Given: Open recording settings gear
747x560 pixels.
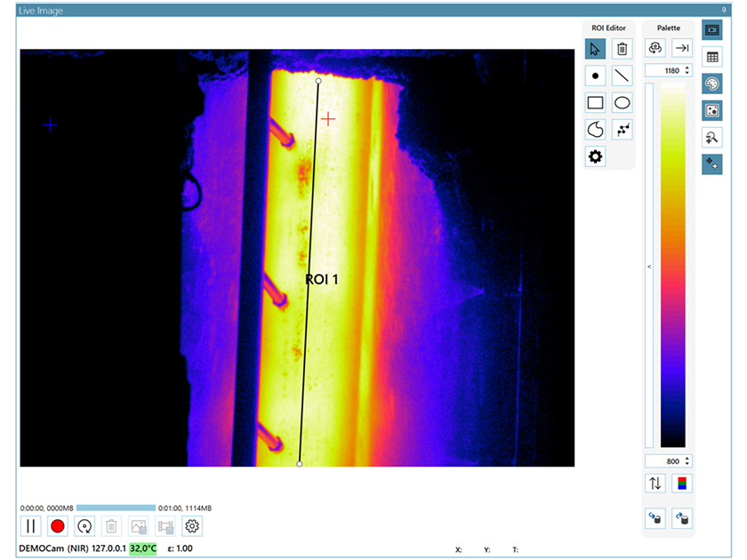Looking at the screenshot, I should pos(192,526).
